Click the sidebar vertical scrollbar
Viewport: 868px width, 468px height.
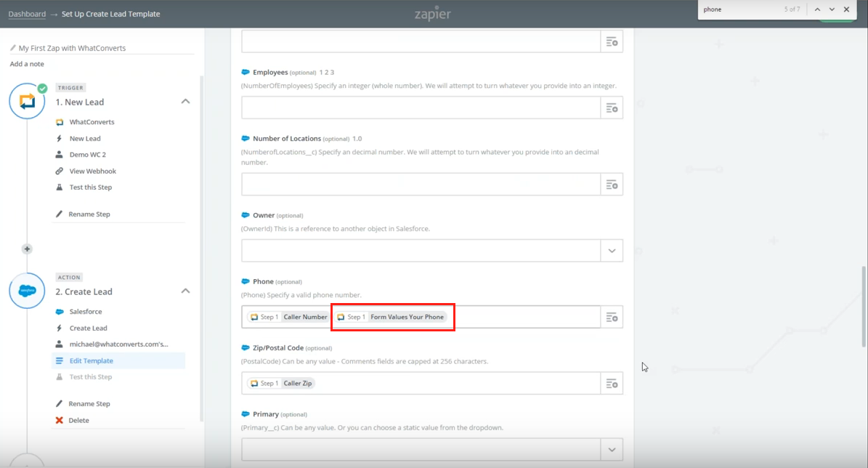201,249
